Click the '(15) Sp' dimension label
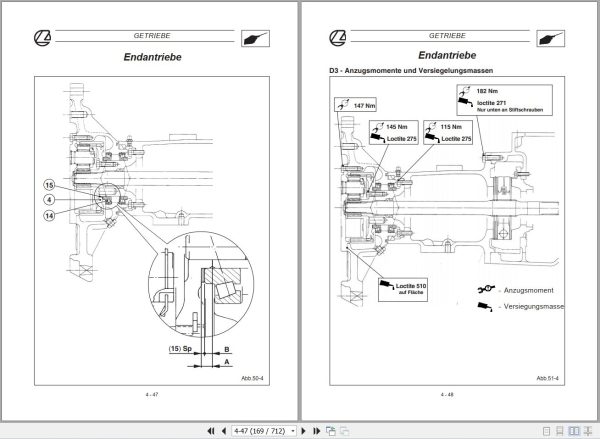The height and width of the screenshot is (439, 600). 180,349
